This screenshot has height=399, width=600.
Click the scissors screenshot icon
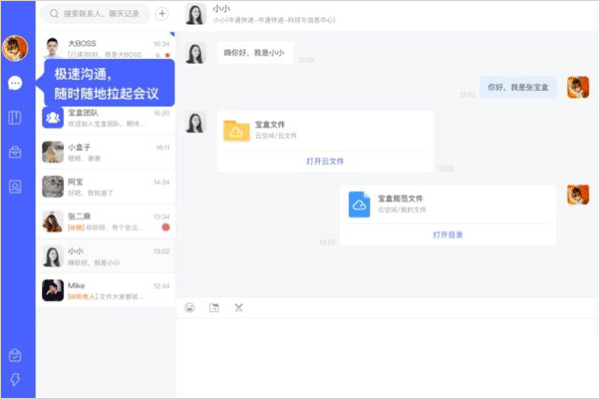239,308
